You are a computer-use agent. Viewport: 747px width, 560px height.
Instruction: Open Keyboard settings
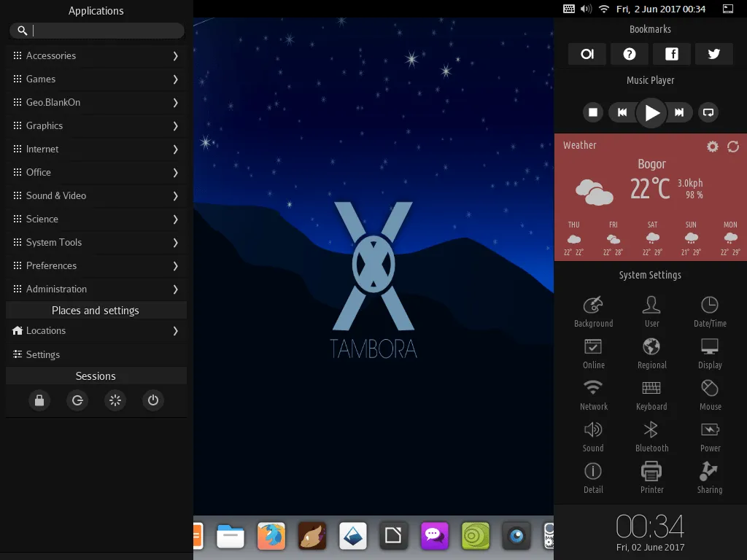click(x=651, y=394)
